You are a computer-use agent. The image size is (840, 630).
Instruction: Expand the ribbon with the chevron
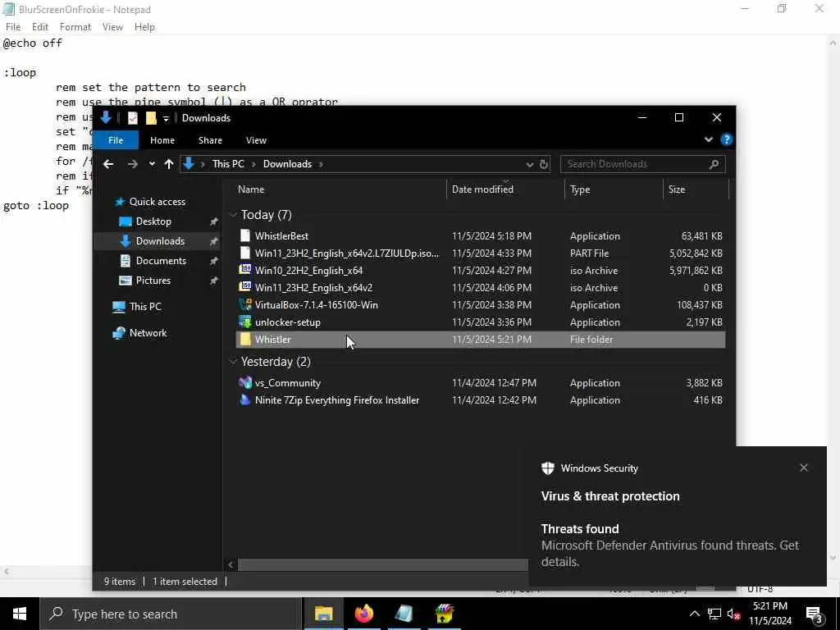[x=709, y=139]
